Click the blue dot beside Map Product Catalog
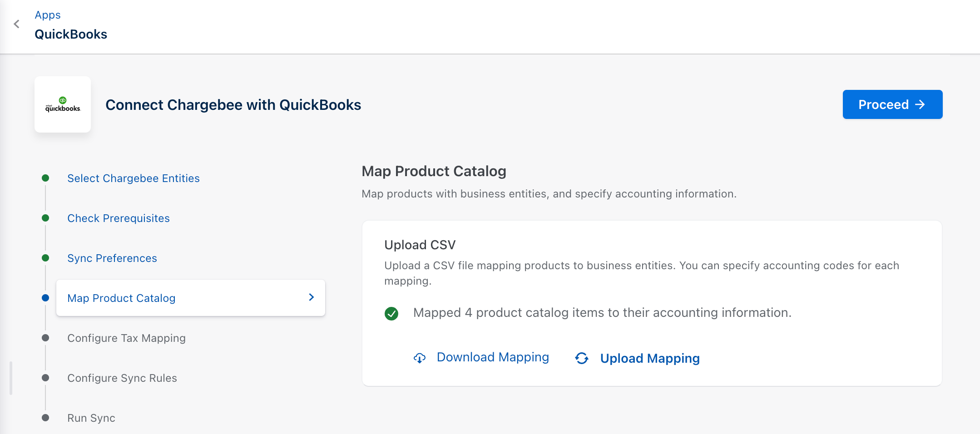980x434 pixels. [45, 298]
